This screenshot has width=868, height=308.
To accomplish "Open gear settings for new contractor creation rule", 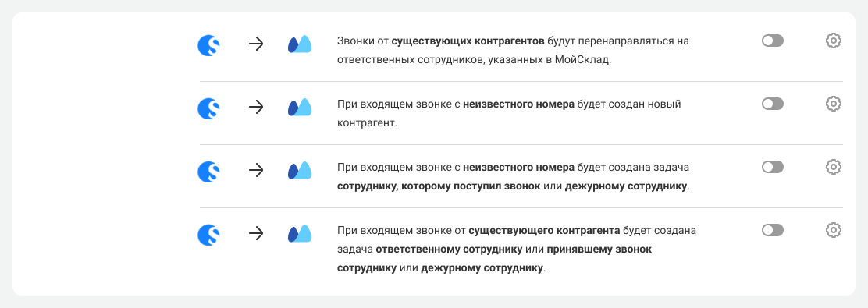I will [x=833, y=104].
